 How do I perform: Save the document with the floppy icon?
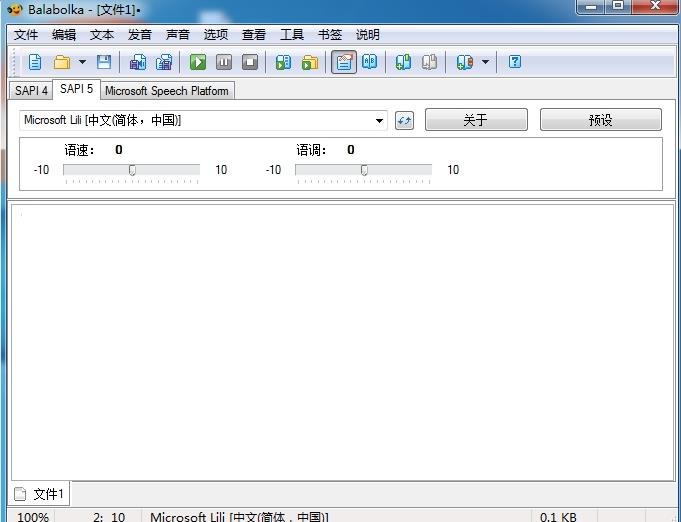(x=104, y=62)
